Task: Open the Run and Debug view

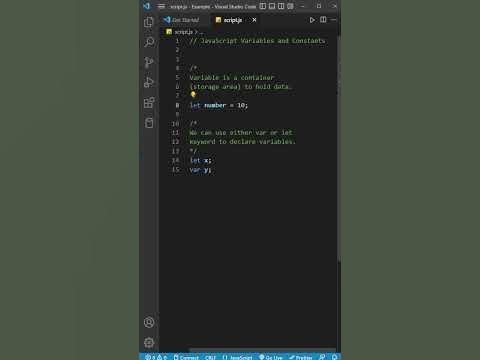Action: (x=149, y=82)
